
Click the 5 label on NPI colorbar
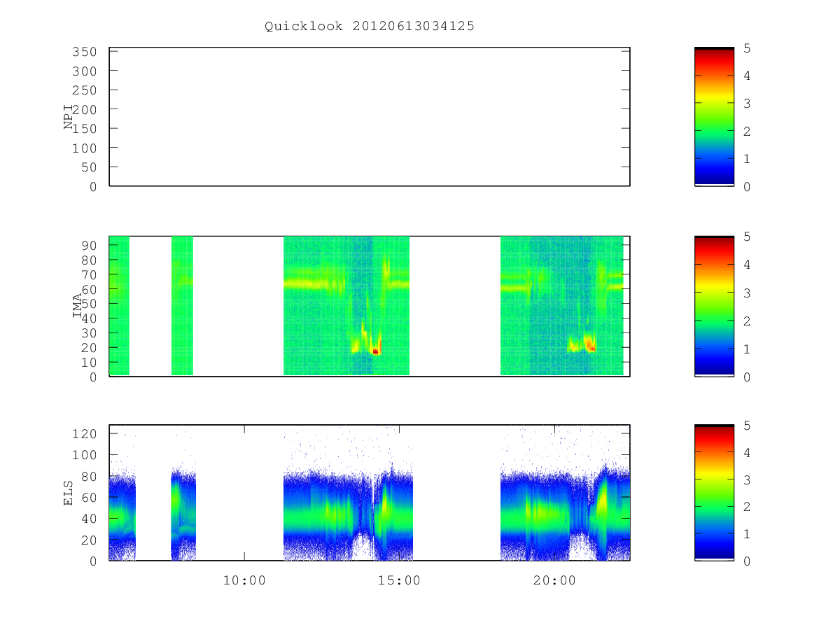[748, 48]
